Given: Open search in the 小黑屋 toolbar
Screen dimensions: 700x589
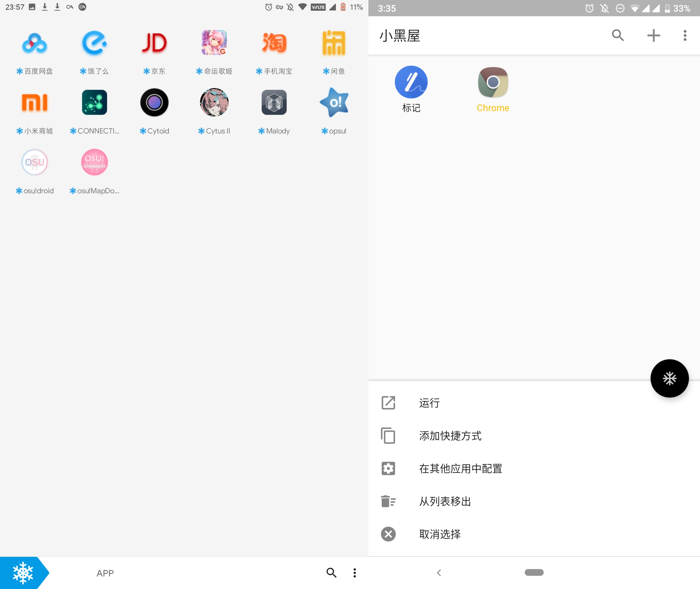Looking at the screenshot, I should pos(618,36).
